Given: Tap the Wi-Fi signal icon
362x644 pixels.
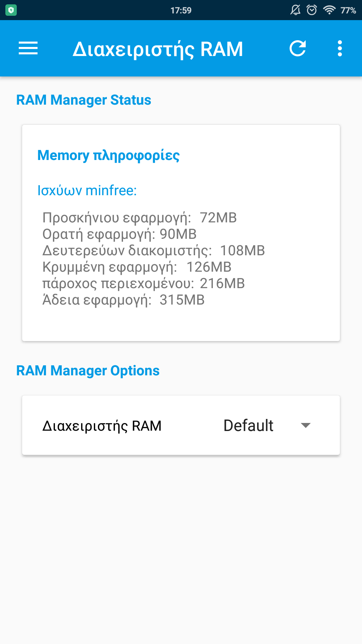Looking at the screenshot, I should [x=329, y=10].
